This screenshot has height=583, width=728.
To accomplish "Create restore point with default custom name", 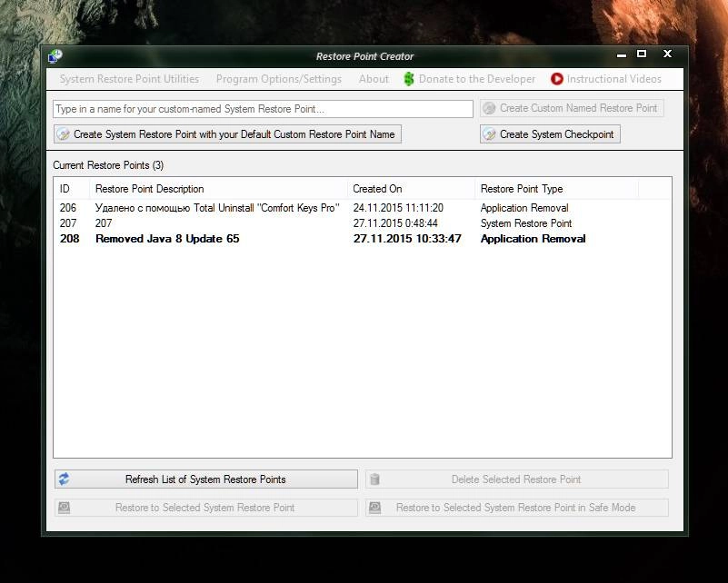I will click(227, 134).
